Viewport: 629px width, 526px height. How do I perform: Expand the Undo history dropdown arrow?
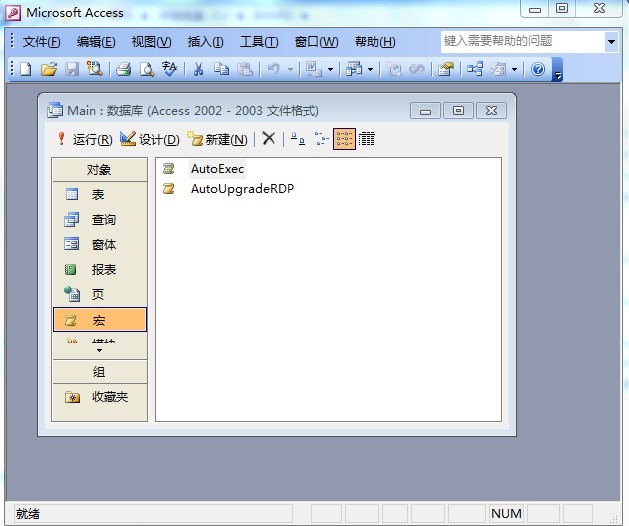coord(290,70)
